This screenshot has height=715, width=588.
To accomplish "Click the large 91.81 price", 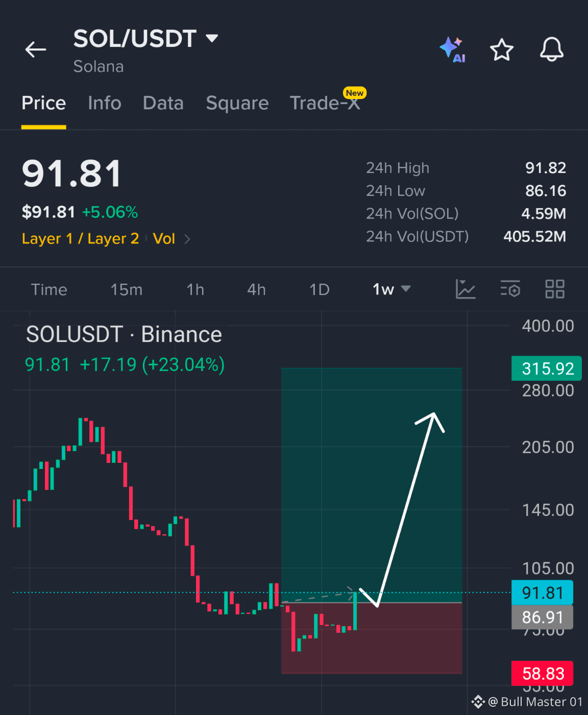I will pos(72,174).
